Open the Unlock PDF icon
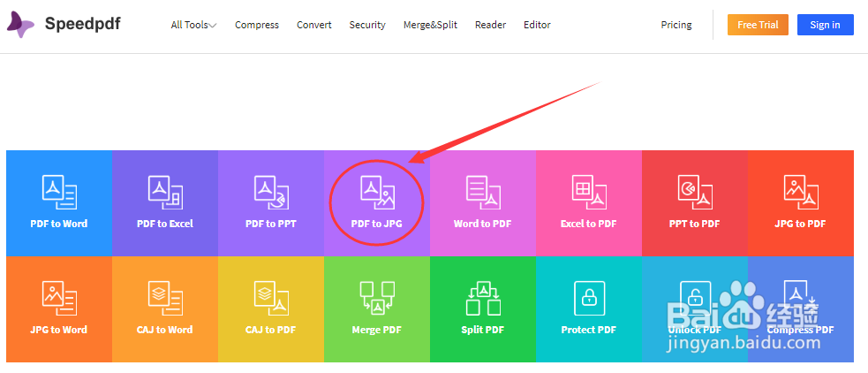Image resolution: width=868 pixels, height=373 pixels. click(695, 298)
